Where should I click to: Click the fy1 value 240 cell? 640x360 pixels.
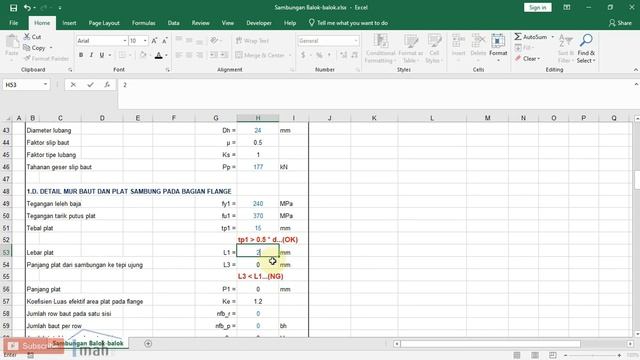click(258, 203)
